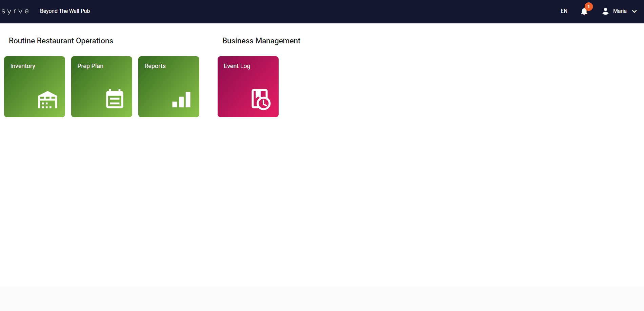
Task: Click the Business Management heading
Action: tap(261, 41)
